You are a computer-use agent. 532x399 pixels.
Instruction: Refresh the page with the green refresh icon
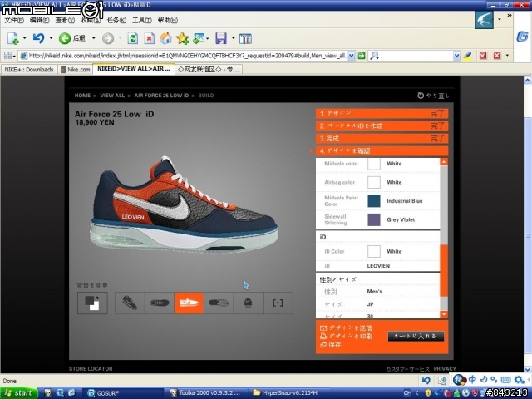[x=132, y=38]
